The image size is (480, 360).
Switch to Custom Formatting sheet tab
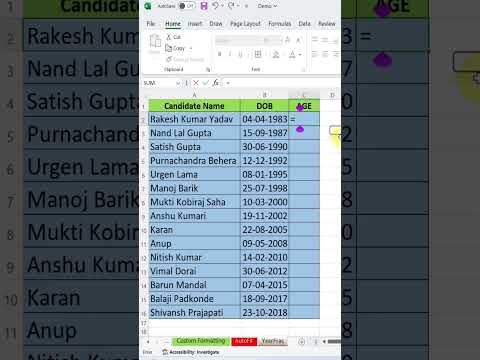point(201,341)
